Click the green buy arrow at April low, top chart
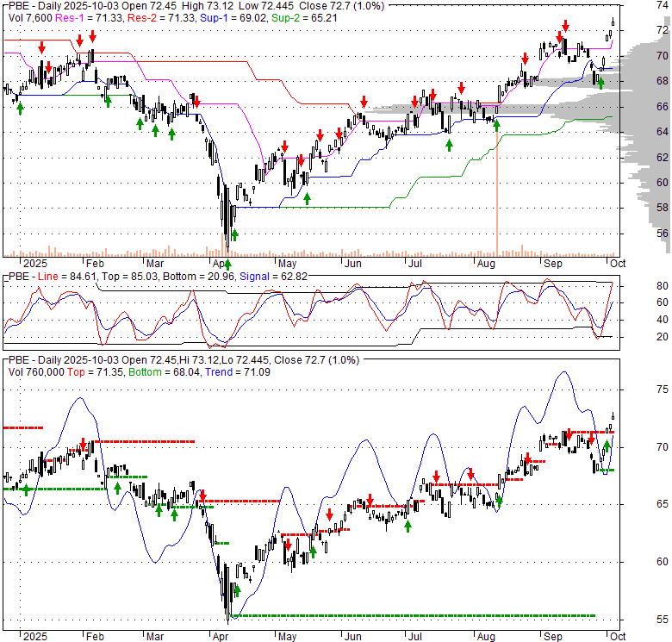 pos(233,234)
